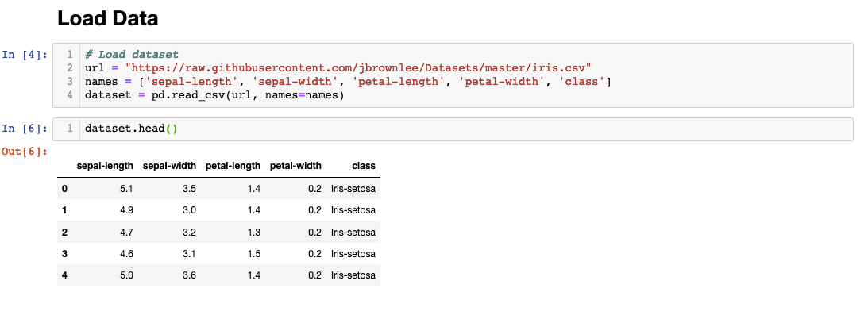
Task: Click the Out[6] output prompt
Action: [25, 151]
